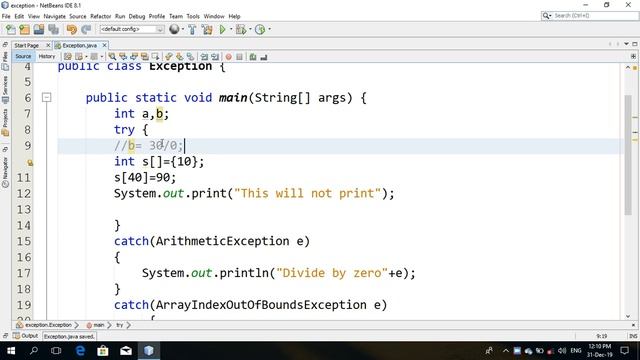The width and height of the screenshot is (640, 360).
Task: Open the File menu
Action: pos(6,16)
